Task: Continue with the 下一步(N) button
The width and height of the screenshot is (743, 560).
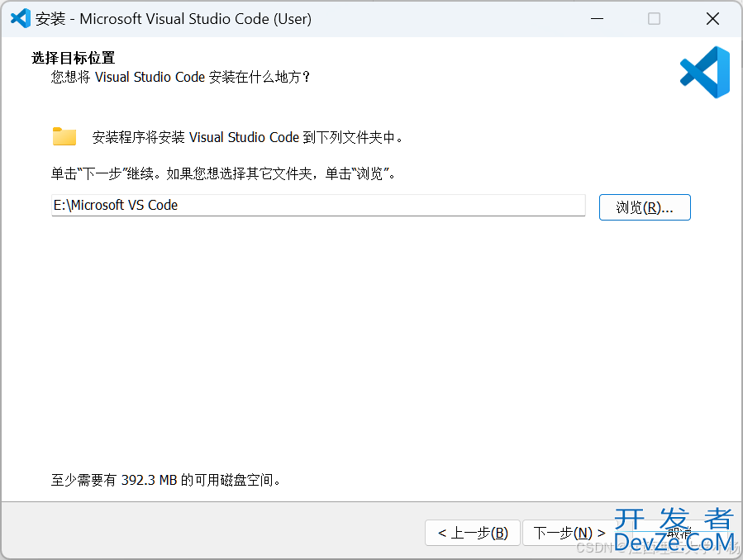Action: click(569, 533)
